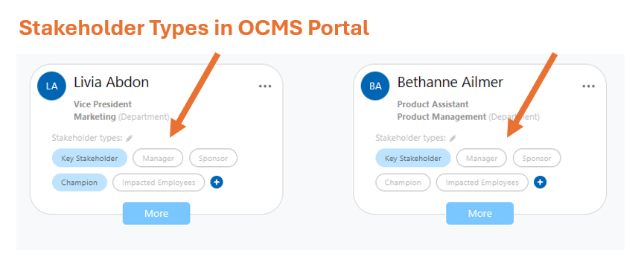Open Bethanne Ailmer's name link
The image size is (644, 269).
(x=450, y=82)
